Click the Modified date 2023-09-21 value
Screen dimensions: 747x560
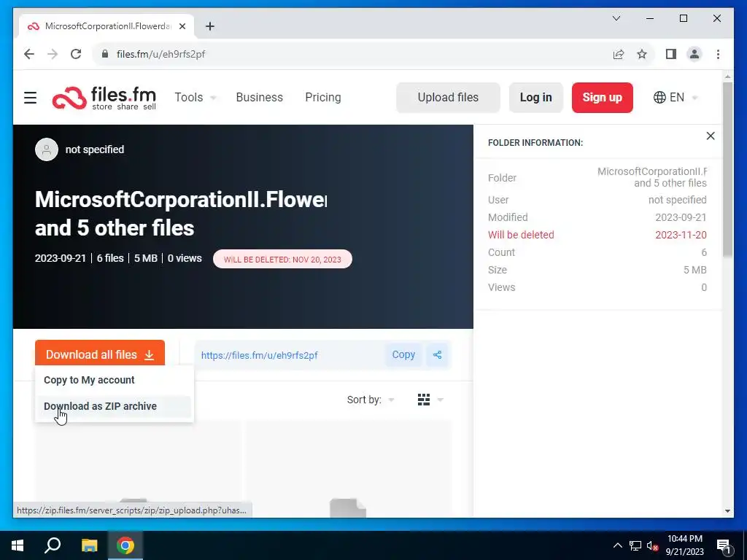point(681,217)
